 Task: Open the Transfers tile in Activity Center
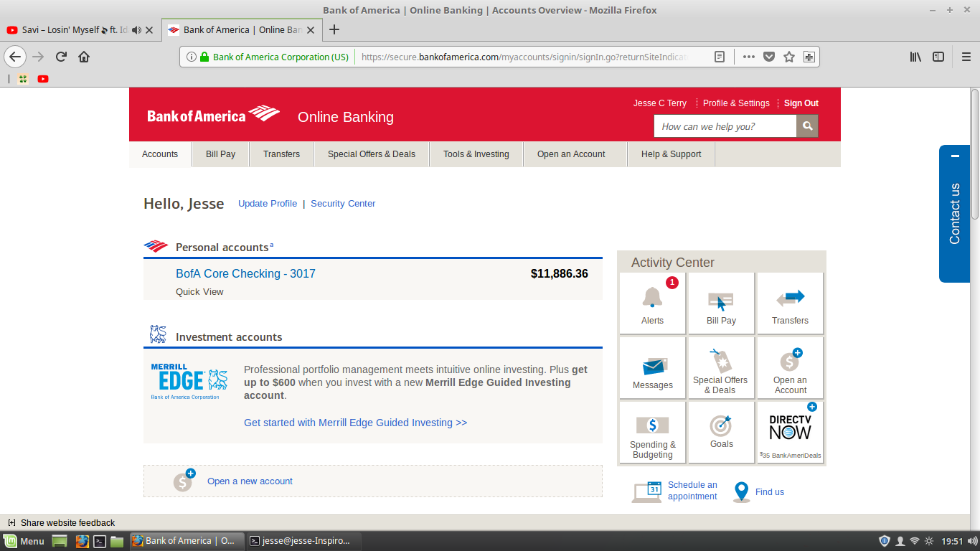(x=790, y=303)
